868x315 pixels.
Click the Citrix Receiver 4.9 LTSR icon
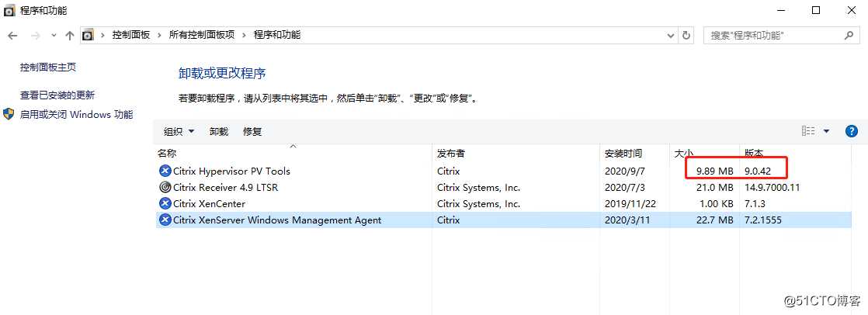coord(165,187)
